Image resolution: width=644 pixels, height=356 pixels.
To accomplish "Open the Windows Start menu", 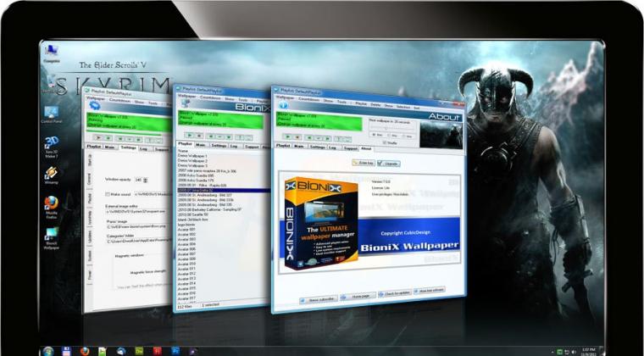I will (48, 352).
